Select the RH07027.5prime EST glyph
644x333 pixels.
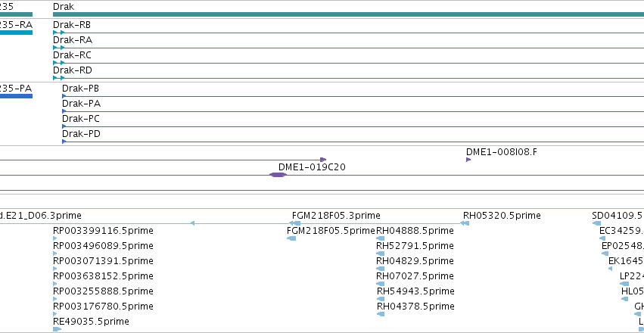pos(381,284)
